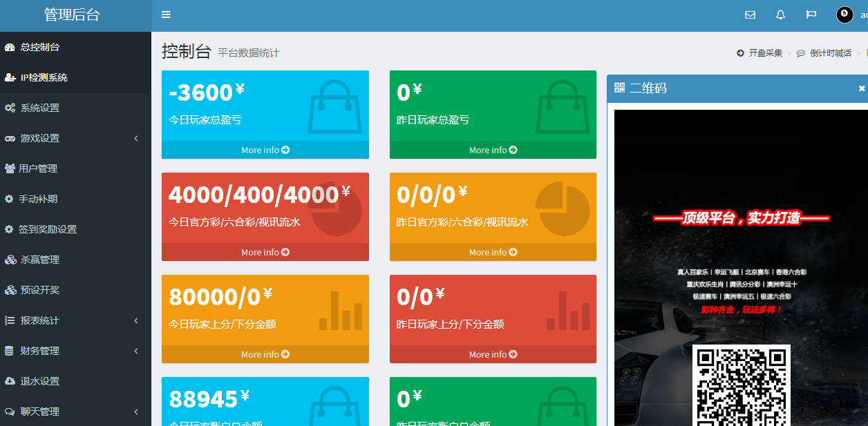Click the QR code image in panel
Screen dimensions: 868x426
(742, 385)
